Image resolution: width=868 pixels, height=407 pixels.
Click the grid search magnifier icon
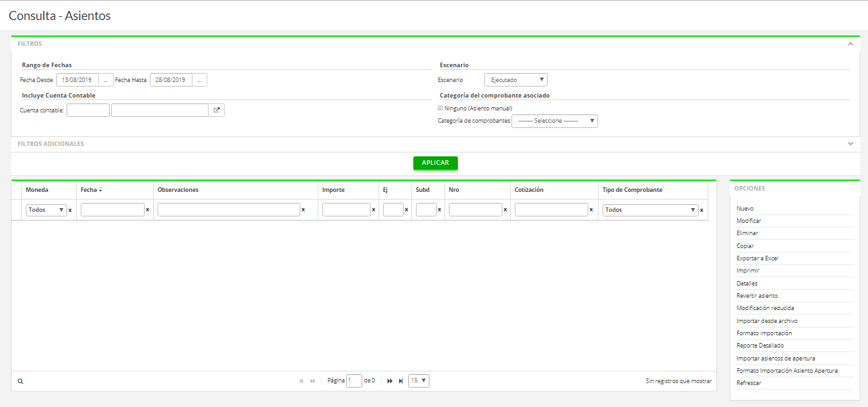pyautogui.click(x=20, y=381)
